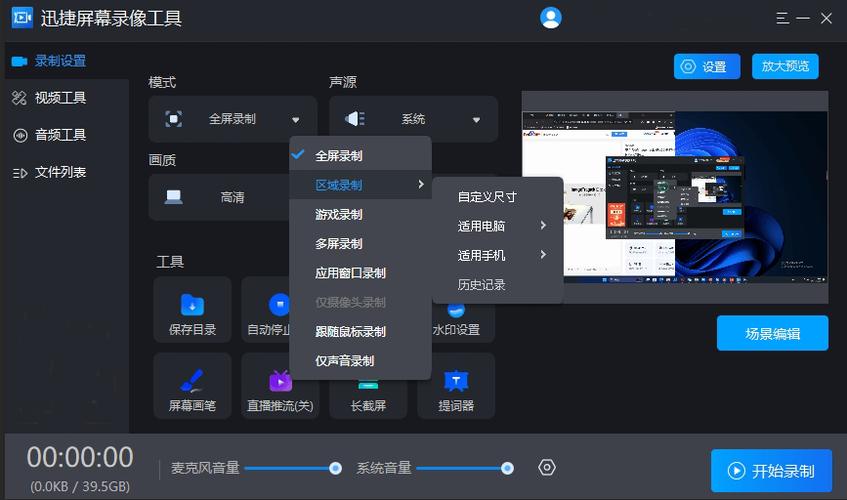Open the 自动停止 tool

(x=268, y=309)
